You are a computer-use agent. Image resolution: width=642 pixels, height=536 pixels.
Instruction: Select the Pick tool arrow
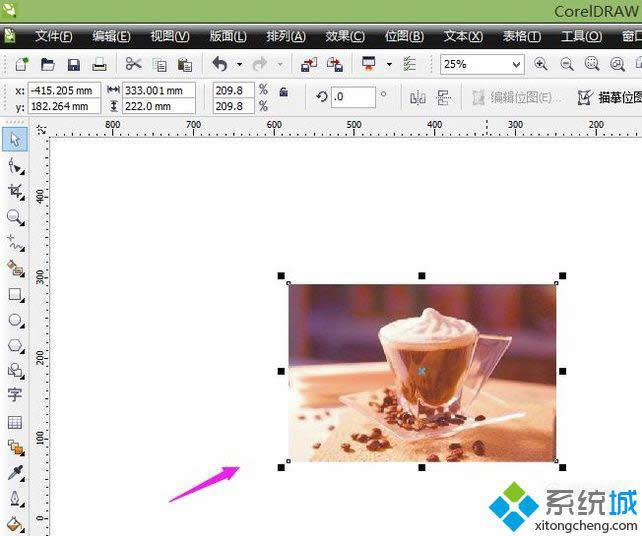tap(15, 139)
